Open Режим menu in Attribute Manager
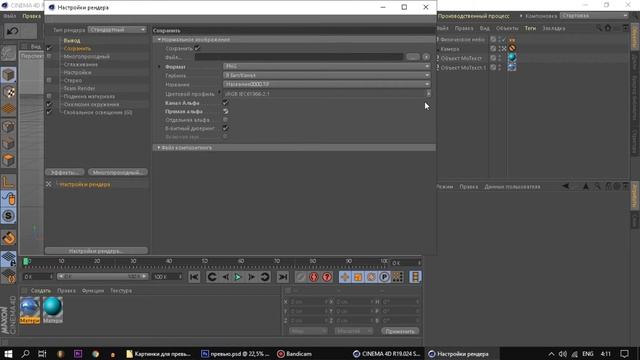 (444, 187)
